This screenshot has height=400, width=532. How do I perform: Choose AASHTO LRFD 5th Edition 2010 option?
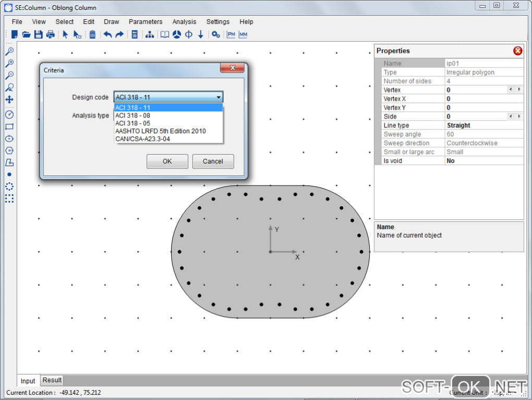pyautogui.click(x=161, y=131)
